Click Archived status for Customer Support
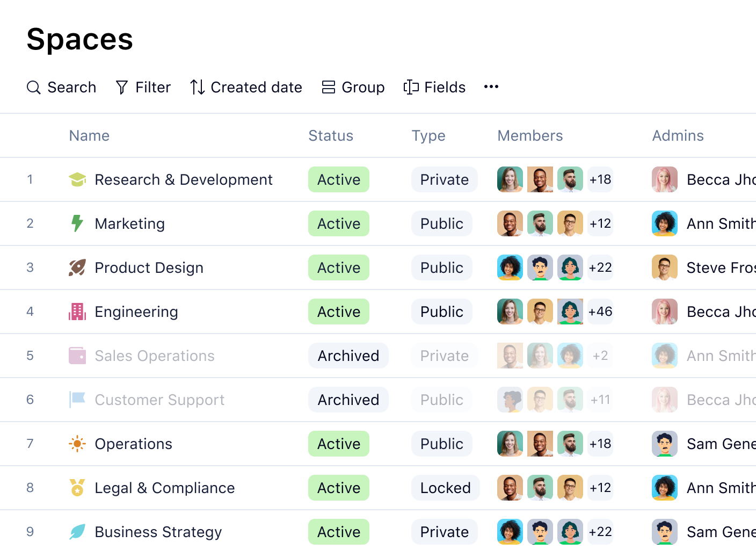This screenshot has width=756, height=550. [x=348, y=400]
